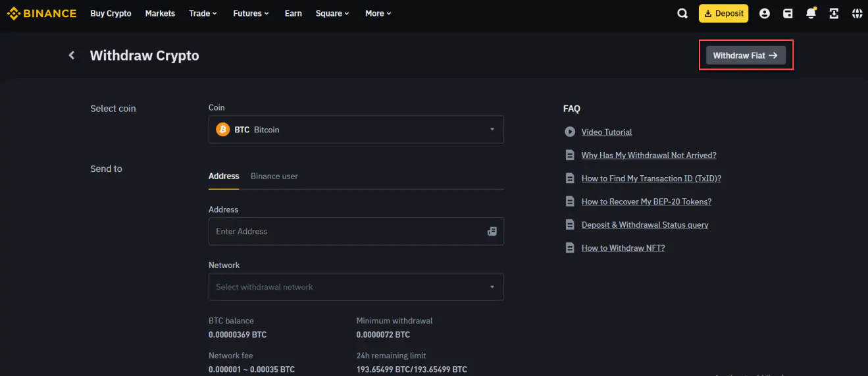Screen dimensions: 868x376
Task: Switch to the Binance user tab
Action: 274,176
